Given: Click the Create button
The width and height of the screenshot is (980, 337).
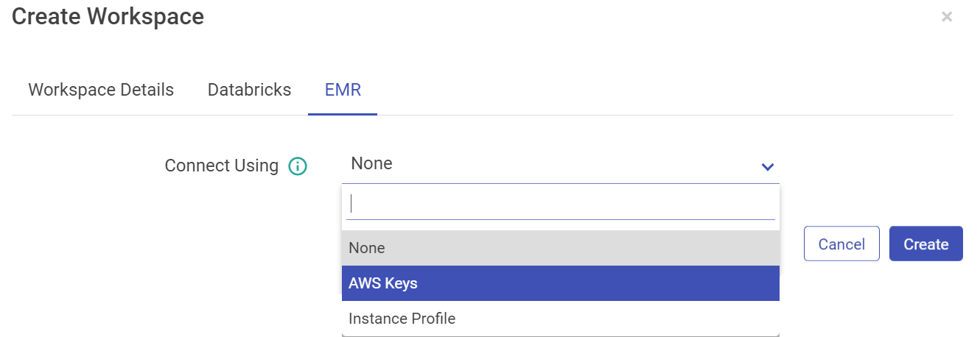Looking at the screenshot, I should 926,244.
